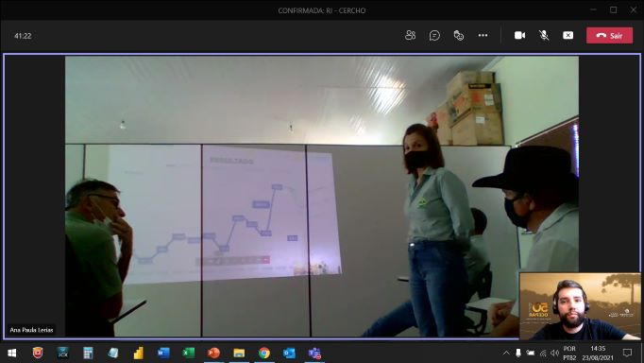The image size is (644, 363).
Task: Unmute the microphone
Action: click(x=544, y=35)
